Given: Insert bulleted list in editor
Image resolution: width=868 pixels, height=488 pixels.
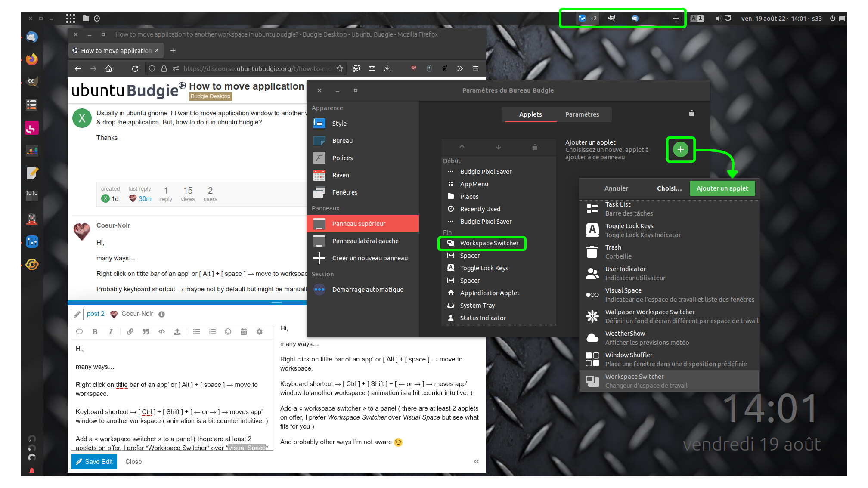Looking at the screenshot, I should click(x=196, y=331).
